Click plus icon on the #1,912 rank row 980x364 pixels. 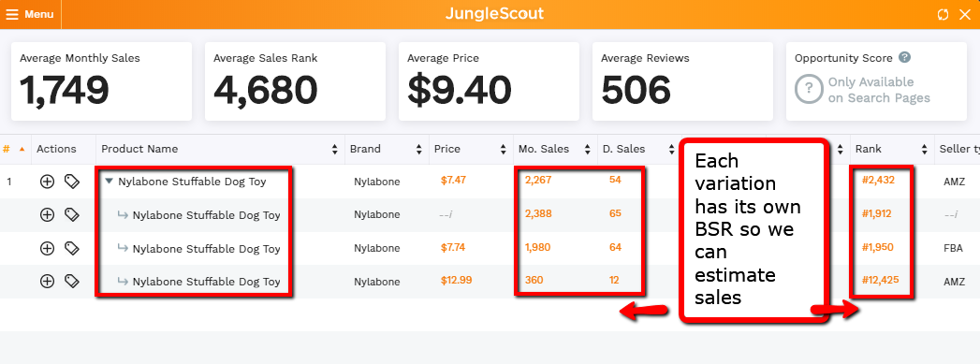(47, 215)
